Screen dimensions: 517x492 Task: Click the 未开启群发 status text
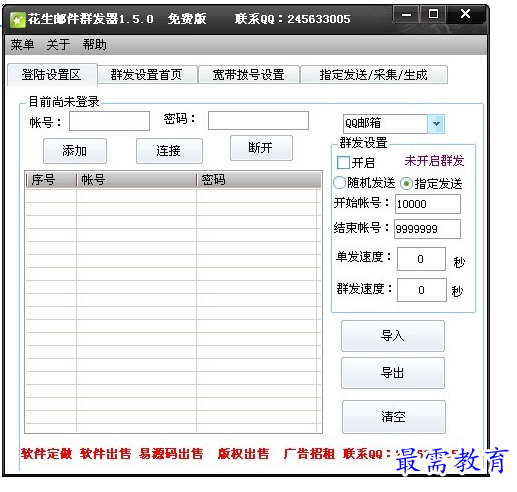coord(434,161)
